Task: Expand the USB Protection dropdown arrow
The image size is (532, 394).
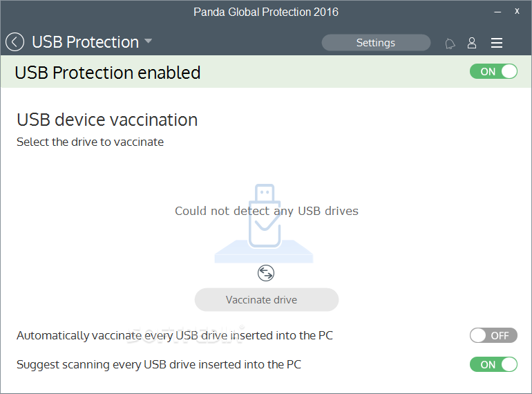Action: [x=148, y=41]
